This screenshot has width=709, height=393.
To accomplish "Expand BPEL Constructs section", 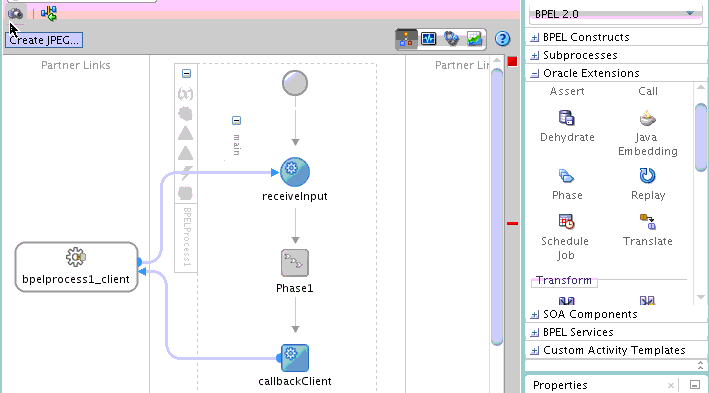I will pyautogui.click(x=535, y=38).
